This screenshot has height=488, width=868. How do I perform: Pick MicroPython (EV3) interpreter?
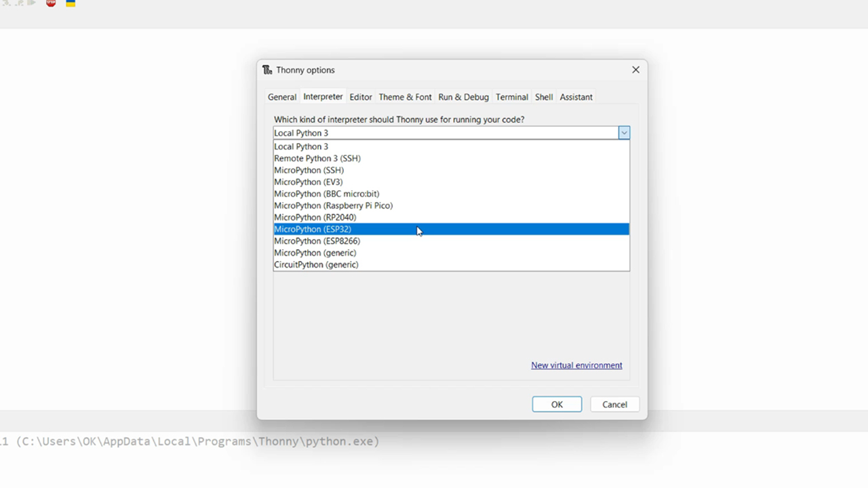coord(451,182)
